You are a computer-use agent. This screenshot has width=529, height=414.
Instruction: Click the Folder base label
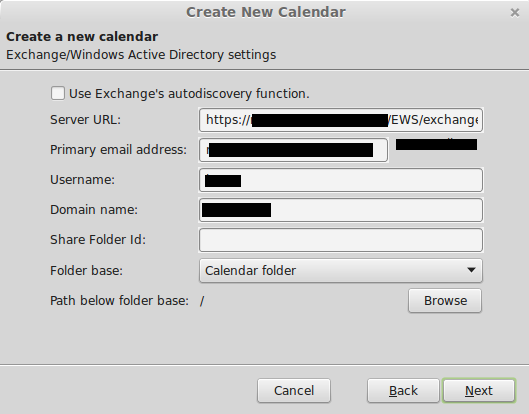(86, 271)
